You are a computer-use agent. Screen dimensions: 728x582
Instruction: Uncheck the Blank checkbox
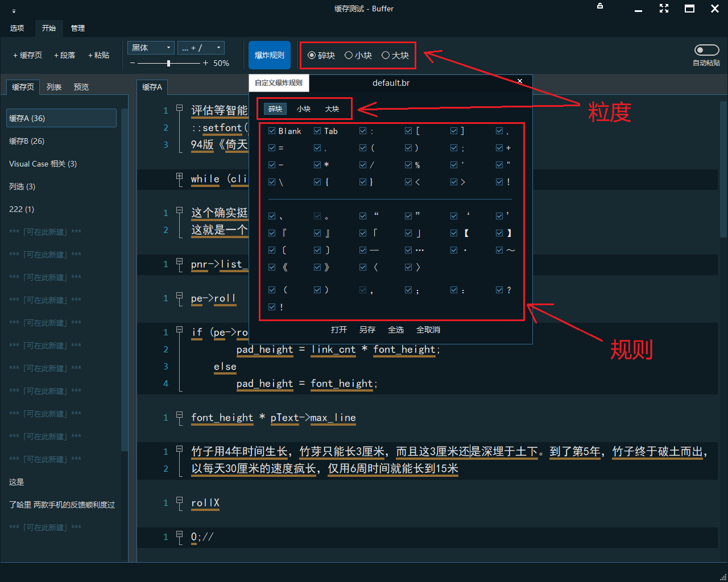point(272,131)
